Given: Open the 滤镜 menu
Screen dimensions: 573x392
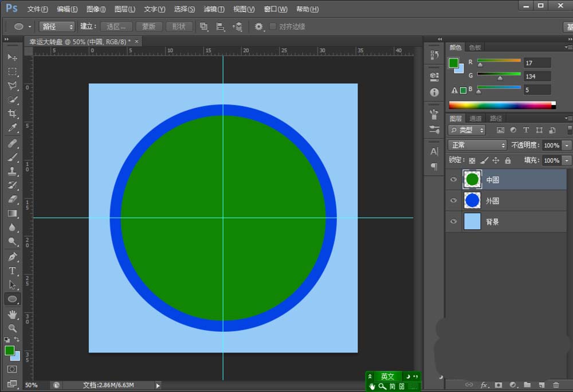Looking at the screenshot, I should click(214, 9).
